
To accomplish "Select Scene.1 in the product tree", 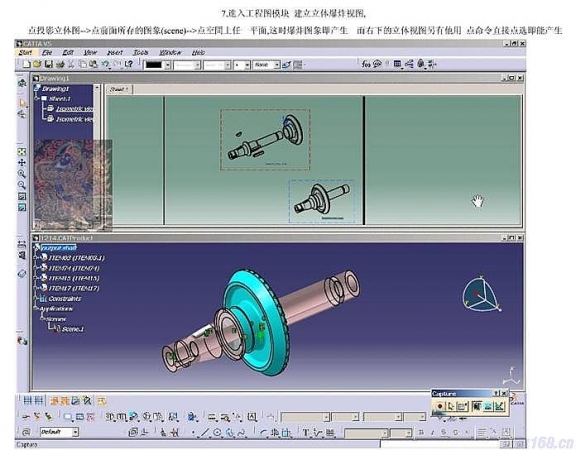I will point(72,329).
